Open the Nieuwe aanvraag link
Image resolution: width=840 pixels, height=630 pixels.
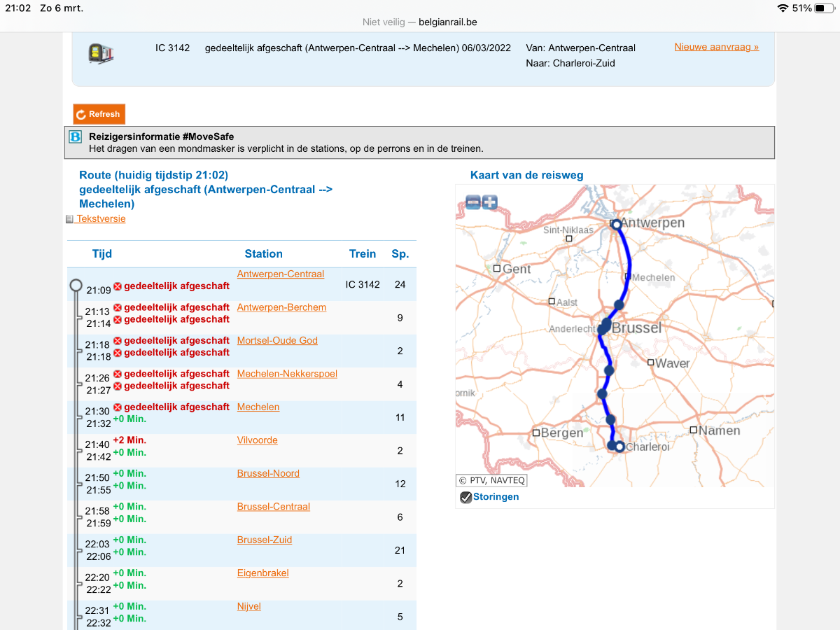tap(716, 47)
